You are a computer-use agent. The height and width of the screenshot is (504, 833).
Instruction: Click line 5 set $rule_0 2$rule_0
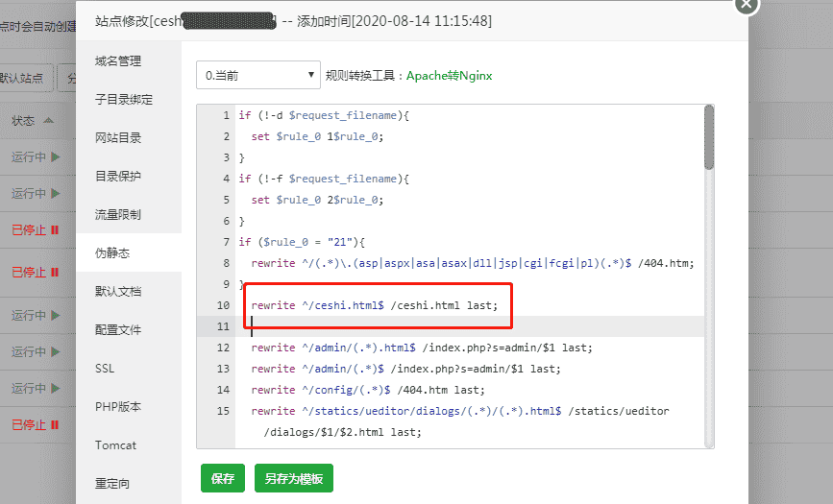click(x=317, y=200)
